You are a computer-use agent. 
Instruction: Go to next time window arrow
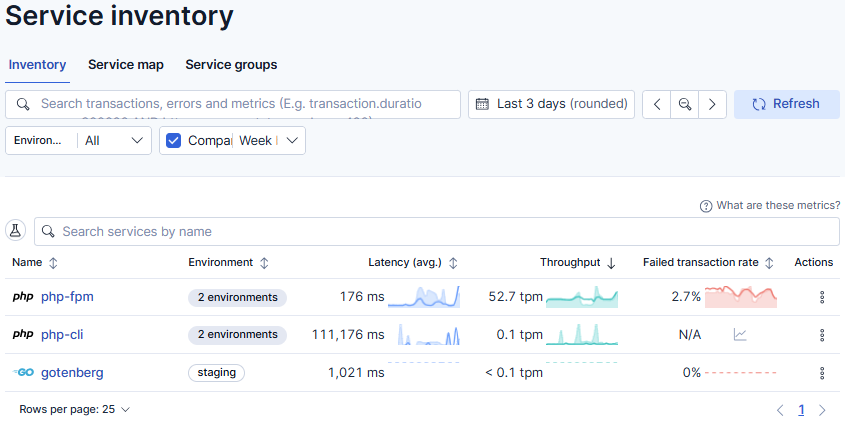712,104
